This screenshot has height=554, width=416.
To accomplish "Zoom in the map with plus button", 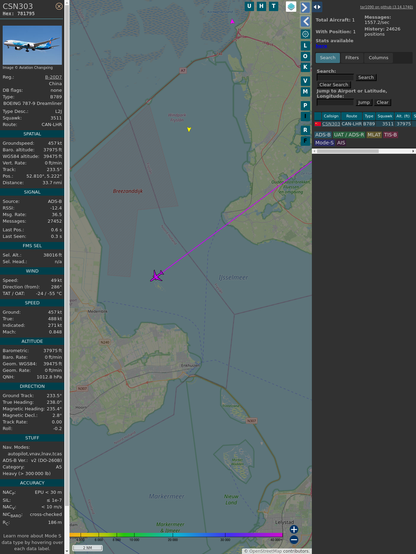I will coord(294,529).
